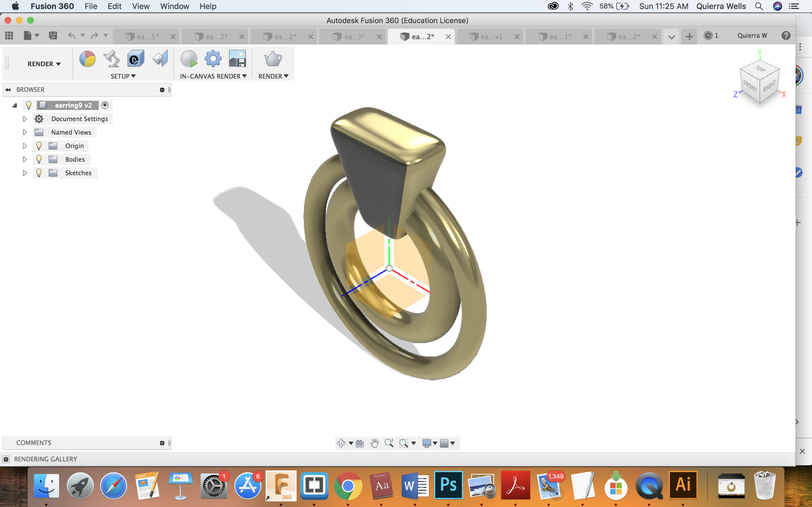Open the Appearance tool
This screenshot has height=507, width=812.
87,59
